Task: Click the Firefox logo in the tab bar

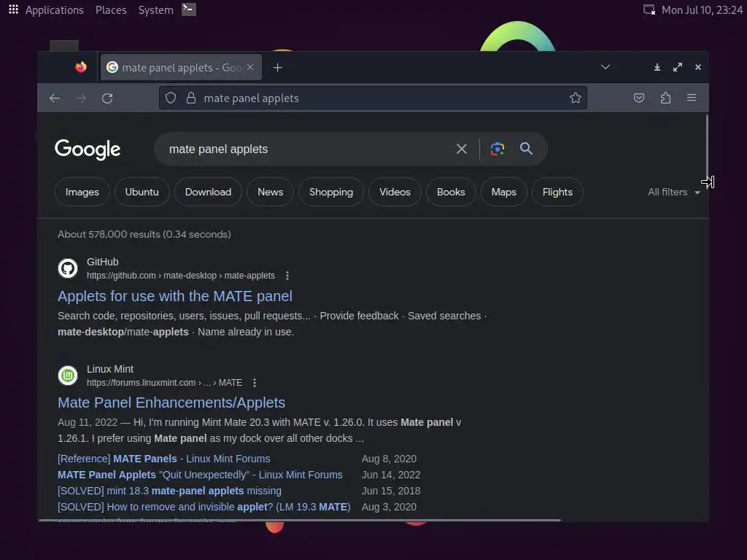Action: coord(81,67)
